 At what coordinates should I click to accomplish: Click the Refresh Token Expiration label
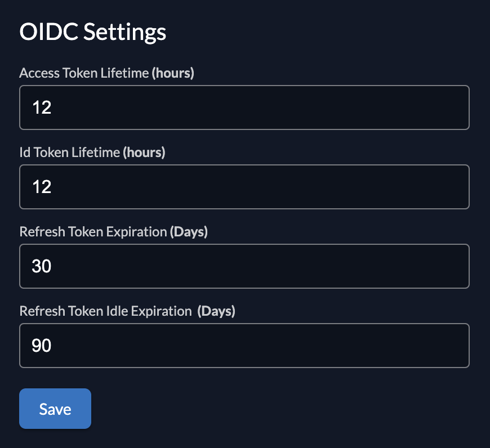(x=93, y=231)
